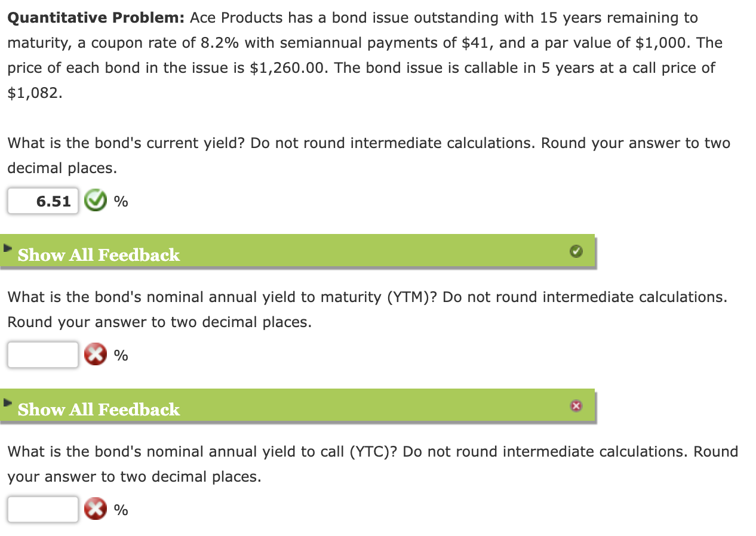Click the percent symbol after the current yield box

point(121,202)
